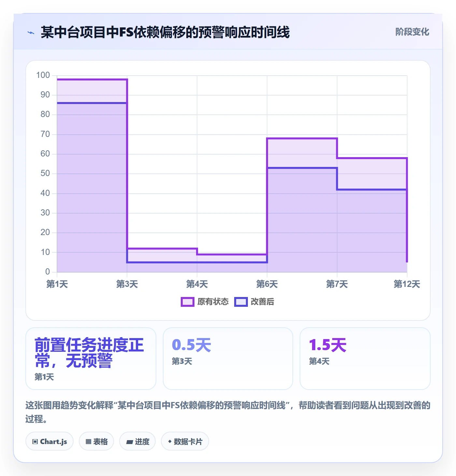Click the grid icon on the 表格 chip
Viewport: 456px width, 476px height.
88,442
